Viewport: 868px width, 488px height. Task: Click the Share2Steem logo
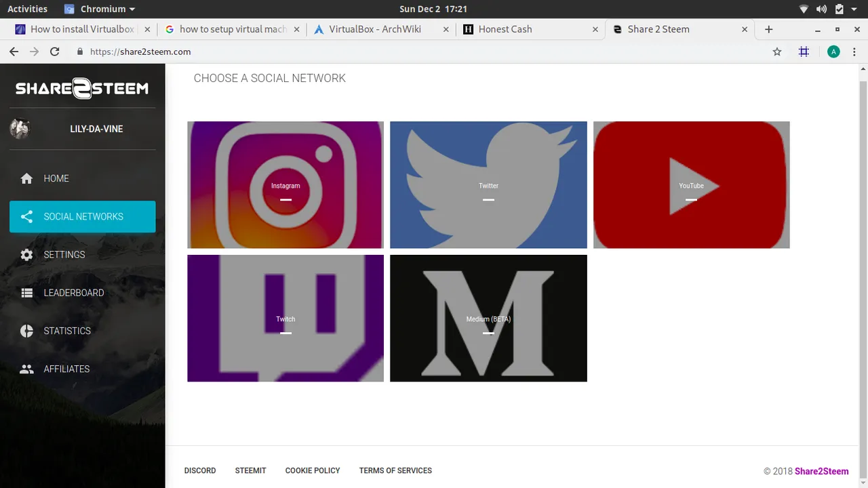coord(82,88)
